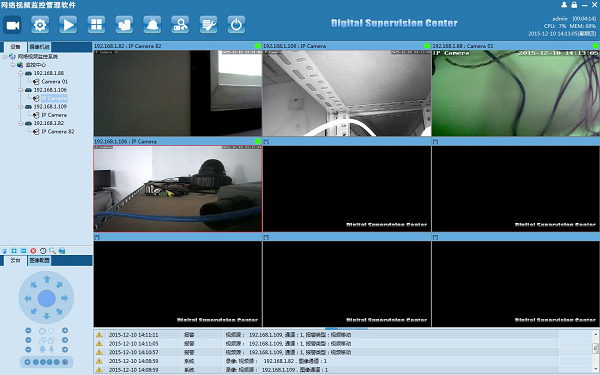Open playback with the play triangle icon
The image size is (600, 375).
click(x=68, y=25)
